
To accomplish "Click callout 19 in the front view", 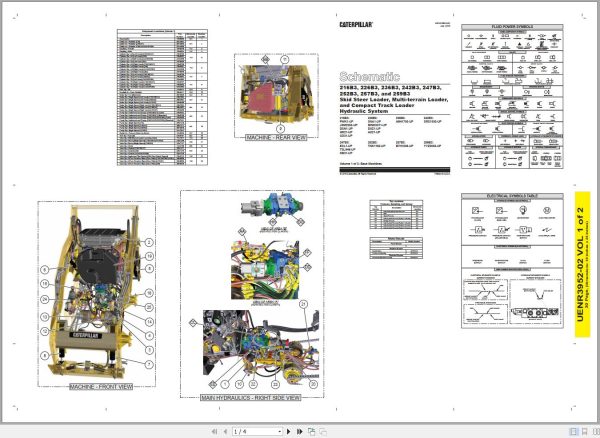I will [149, 256].
